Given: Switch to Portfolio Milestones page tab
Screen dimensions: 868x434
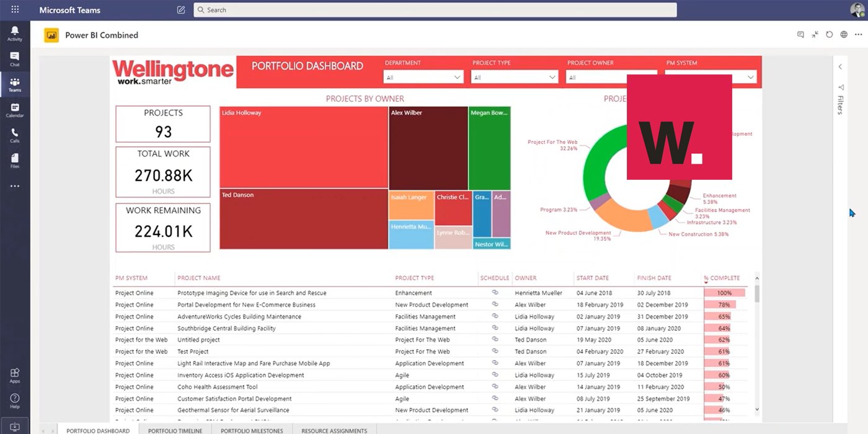Looking at the screenshot, I should pyautogui.click(x=252, y=430).
